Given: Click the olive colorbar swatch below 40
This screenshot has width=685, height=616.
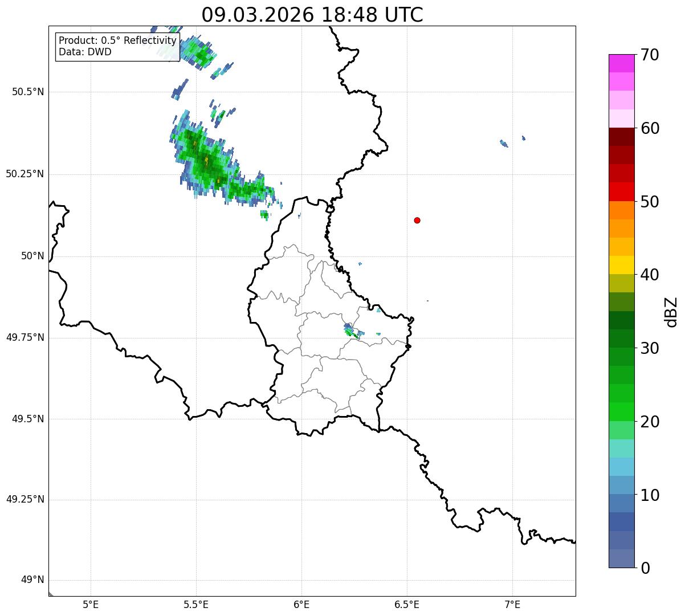Looking at the screenshot, I should 621,283.
